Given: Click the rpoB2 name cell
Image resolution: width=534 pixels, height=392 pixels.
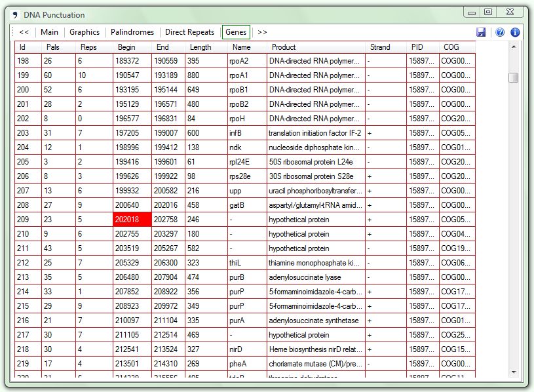Looking at the screenshot, I should point(247,104).
